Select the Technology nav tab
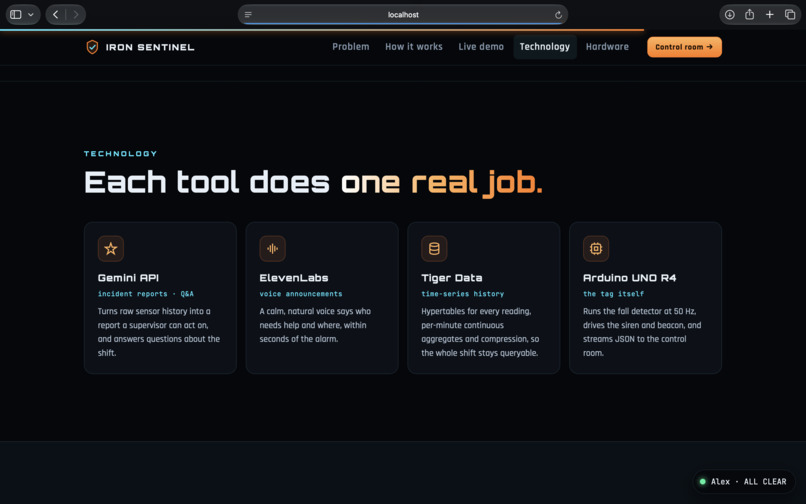The image size is (806, 504). tap(545, 47)
